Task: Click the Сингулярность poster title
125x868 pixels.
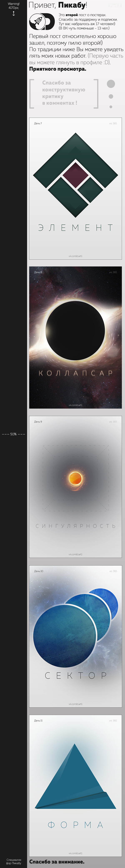Action: click(x=75, y=526)
